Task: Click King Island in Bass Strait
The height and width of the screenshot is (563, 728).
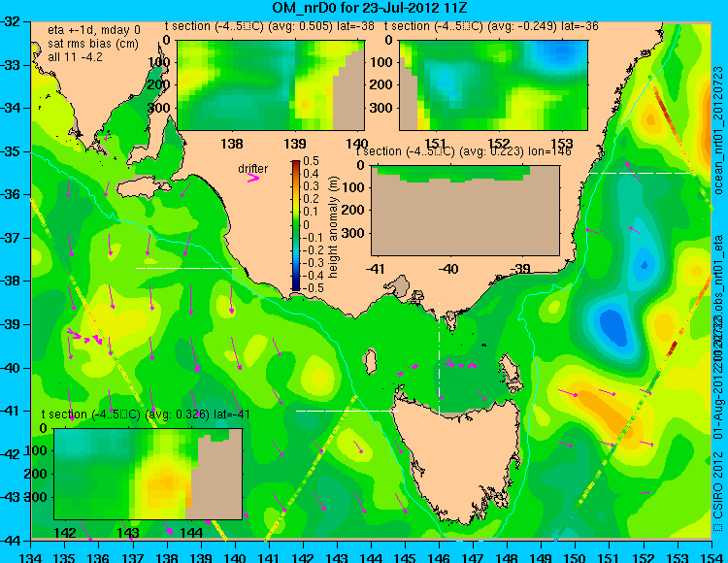Action: [370, 361]
